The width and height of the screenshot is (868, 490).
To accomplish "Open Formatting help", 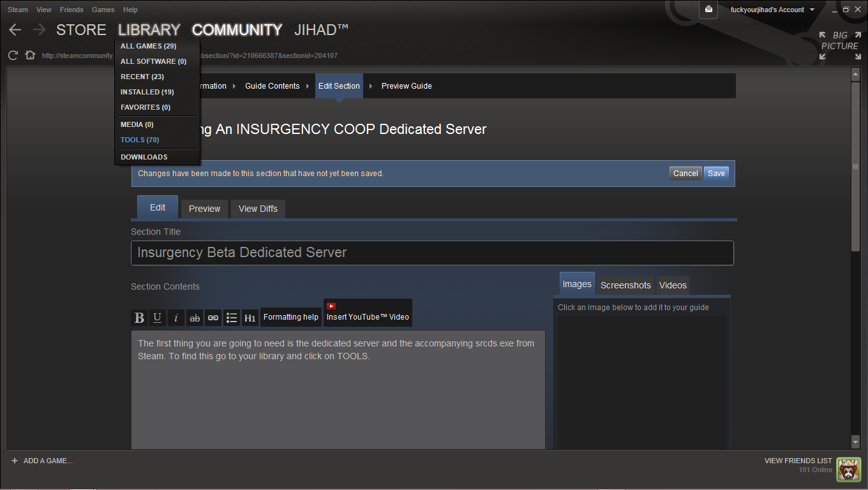I will (x=291, y=317).
